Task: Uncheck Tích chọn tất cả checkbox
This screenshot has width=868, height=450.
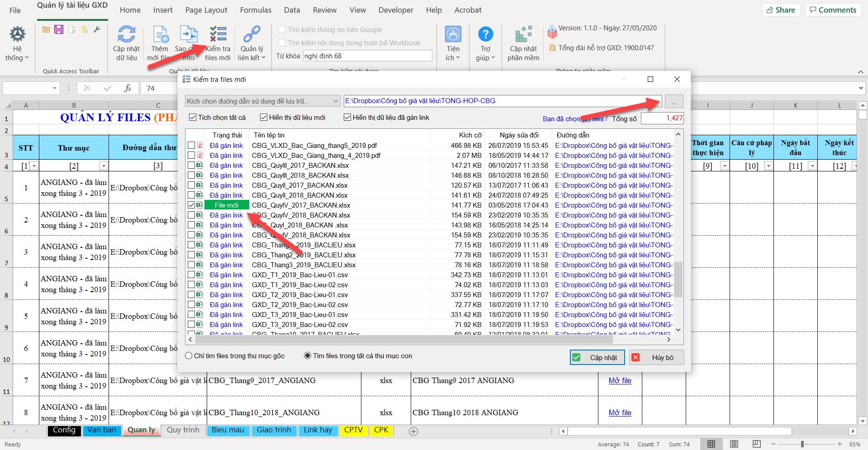Action: pos(193,118)
